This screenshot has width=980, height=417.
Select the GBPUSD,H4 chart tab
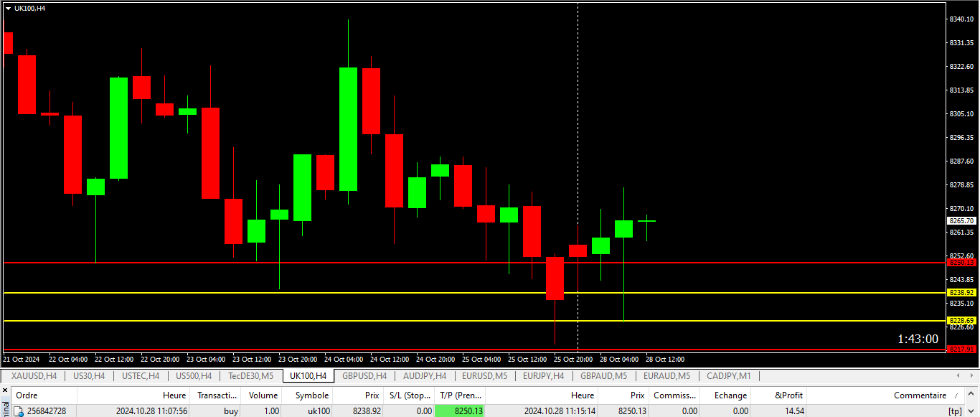(x=364, y=376)
